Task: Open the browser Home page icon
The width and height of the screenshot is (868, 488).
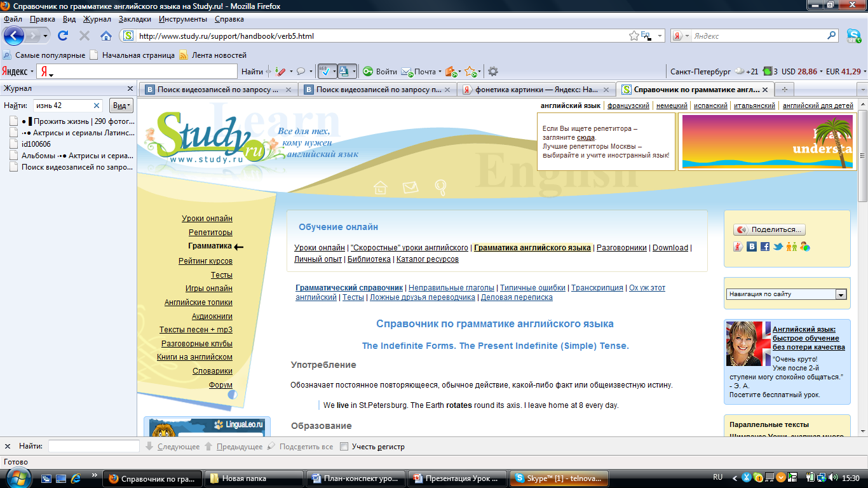Action: coord(106,36)
